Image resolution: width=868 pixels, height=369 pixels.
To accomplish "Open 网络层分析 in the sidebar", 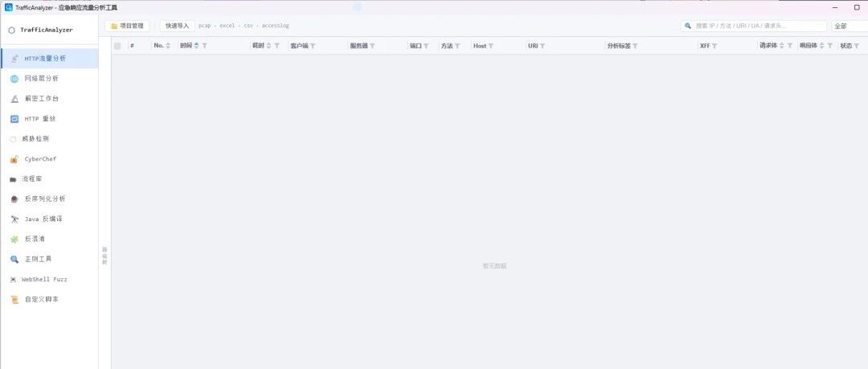I will click(x=50, y=79).
